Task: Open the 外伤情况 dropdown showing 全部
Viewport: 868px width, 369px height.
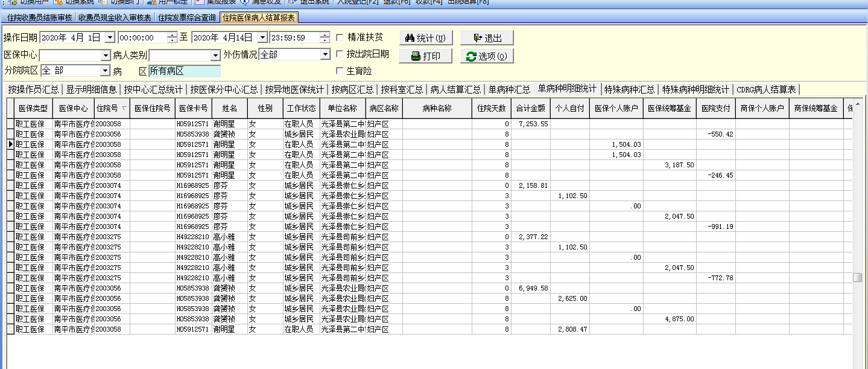Action: pos(325,55)
